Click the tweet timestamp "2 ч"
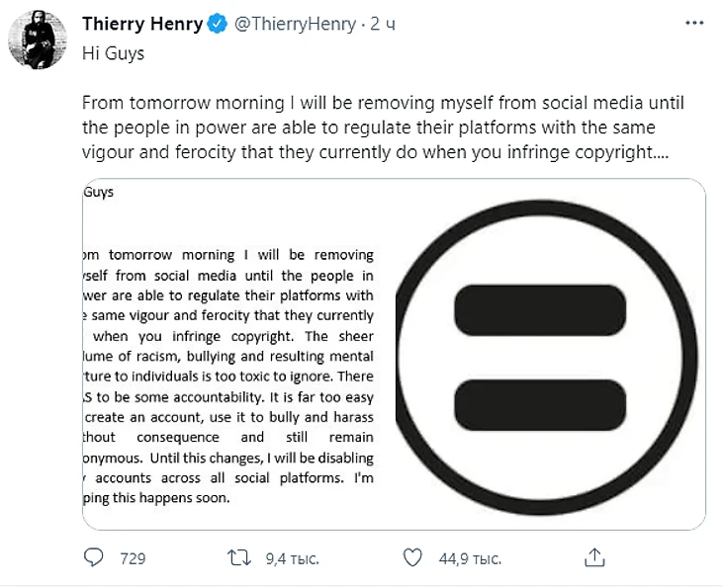This screenshot has height=588, width=722. tap(381, 26)
